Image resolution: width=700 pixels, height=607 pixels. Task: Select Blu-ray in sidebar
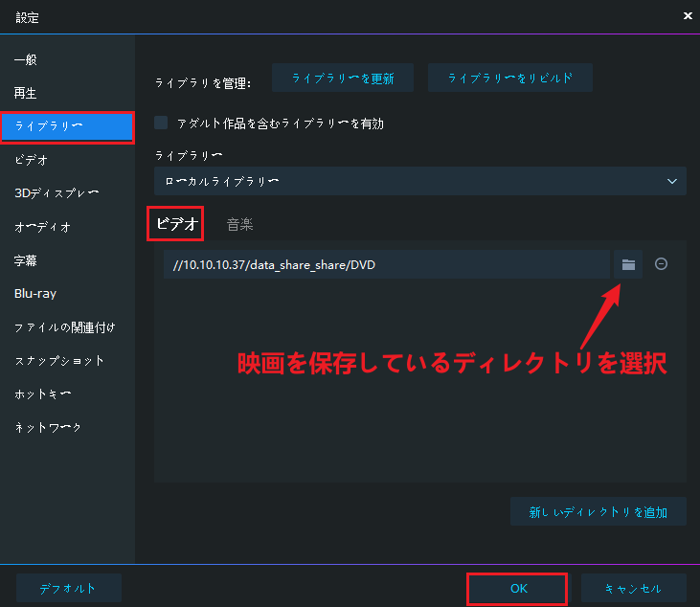tap(33, 294)
